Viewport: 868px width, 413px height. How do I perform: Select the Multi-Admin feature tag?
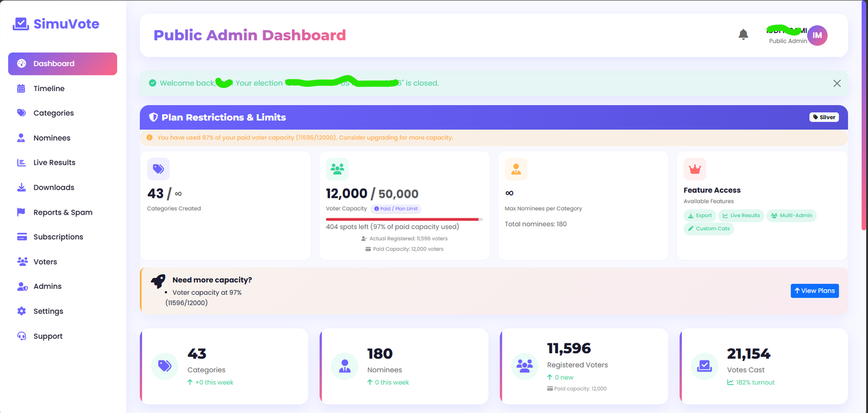(x=792, y=216)
